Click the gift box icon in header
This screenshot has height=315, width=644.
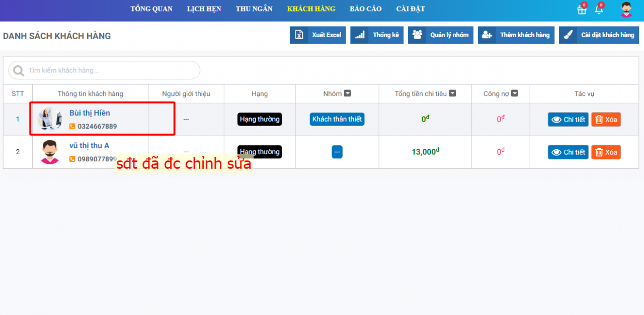coord(582,10)
